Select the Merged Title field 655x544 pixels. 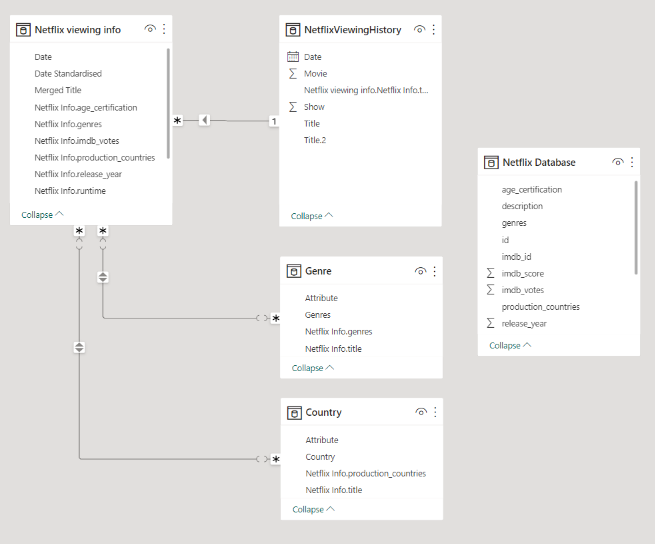click(58, 90)
